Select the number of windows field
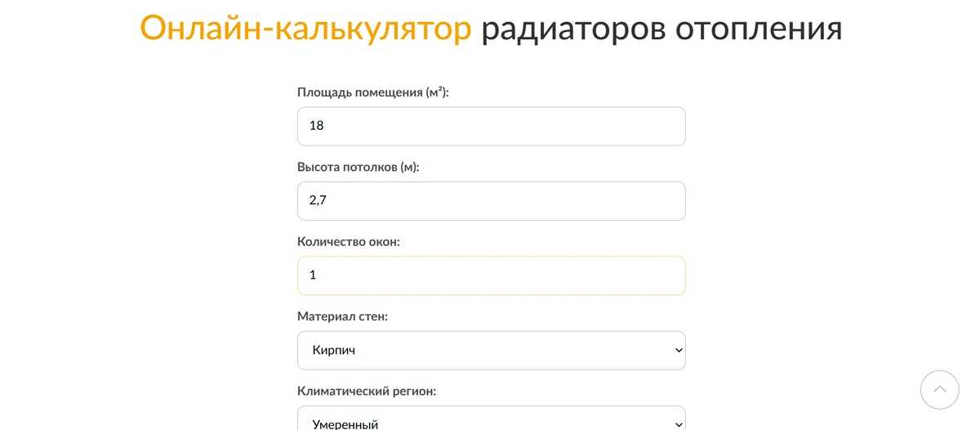The image size is (980, 430). [x=491, y=275]
